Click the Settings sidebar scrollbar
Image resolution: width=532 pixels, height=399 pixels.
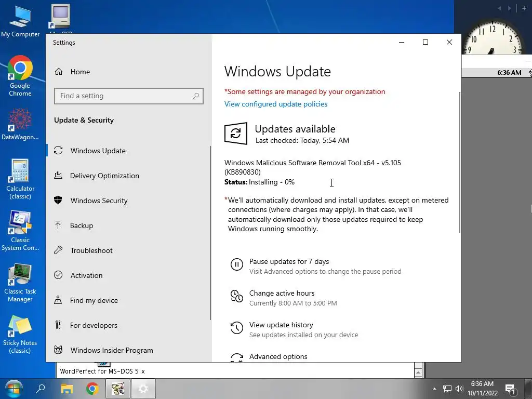pos(211,233)
